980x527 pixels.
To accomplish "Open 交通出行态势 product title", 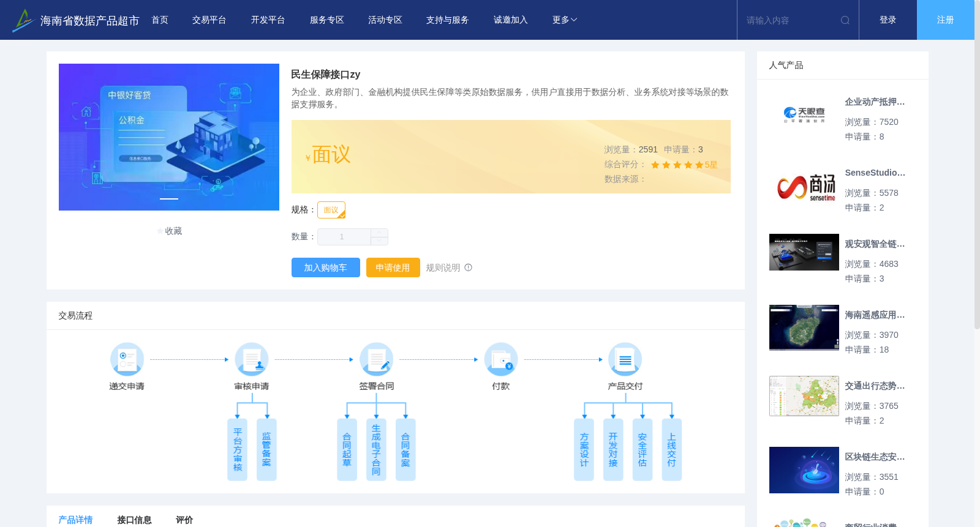I will click(x=875, y=386).
